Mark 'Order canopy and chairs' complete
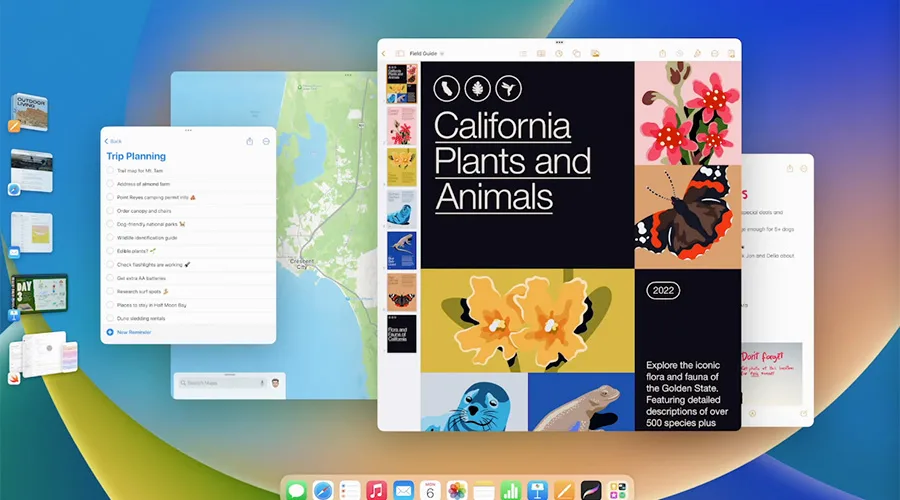Viewport: 900px width, 500px height. [x=110, y=211]
